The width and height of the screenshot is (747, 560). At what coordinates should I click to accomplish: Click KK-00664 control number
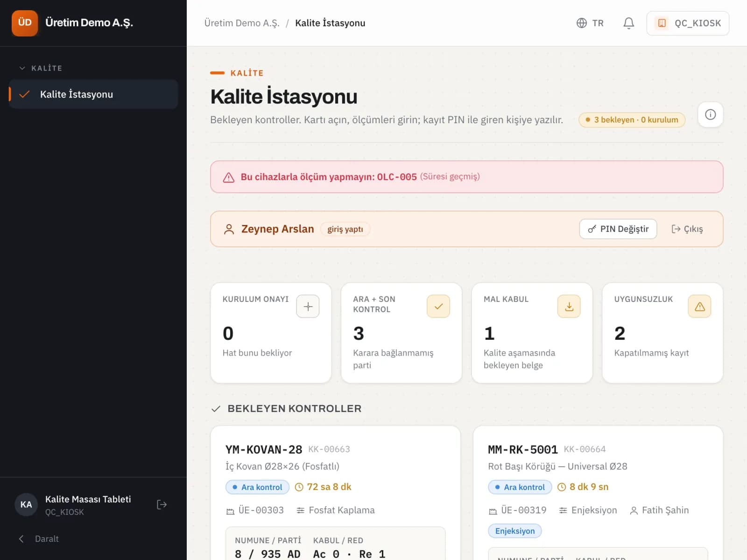[x=585, y=449]
